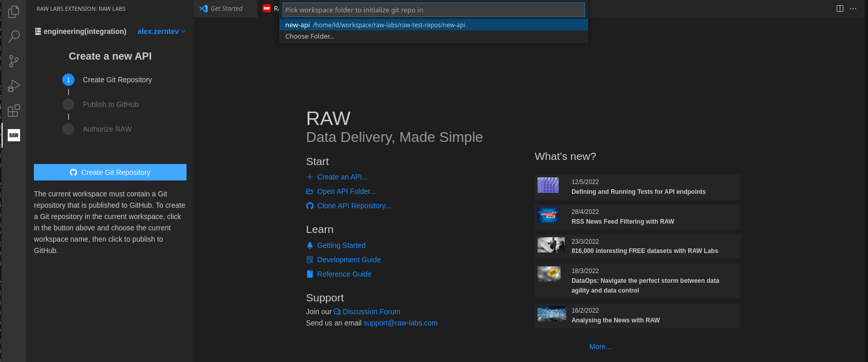Image resolution: width=868 pixels, height=362 pixels.
Task: Click the document icon beside Development Guide
Action: (x=310, y=260)
